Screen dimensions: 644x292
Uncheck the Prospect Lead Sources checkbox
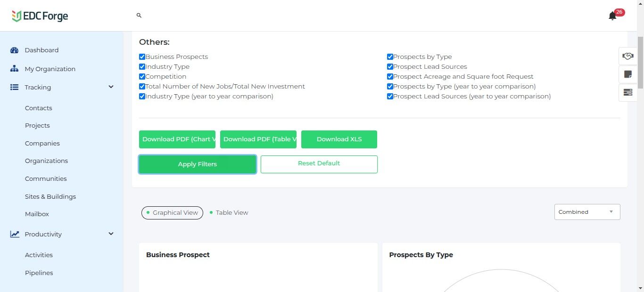[x=390, y=66]
